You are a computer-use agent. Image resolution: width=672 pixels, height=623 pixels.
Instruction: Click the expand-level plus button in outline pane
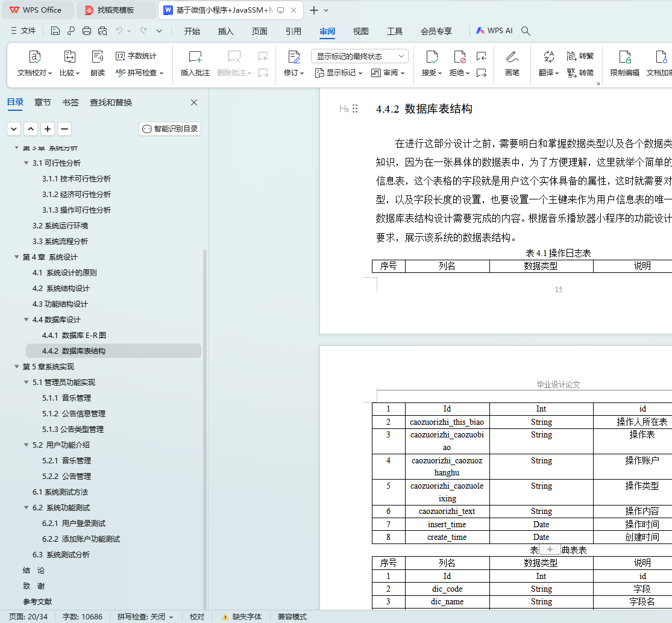point(48,129)
